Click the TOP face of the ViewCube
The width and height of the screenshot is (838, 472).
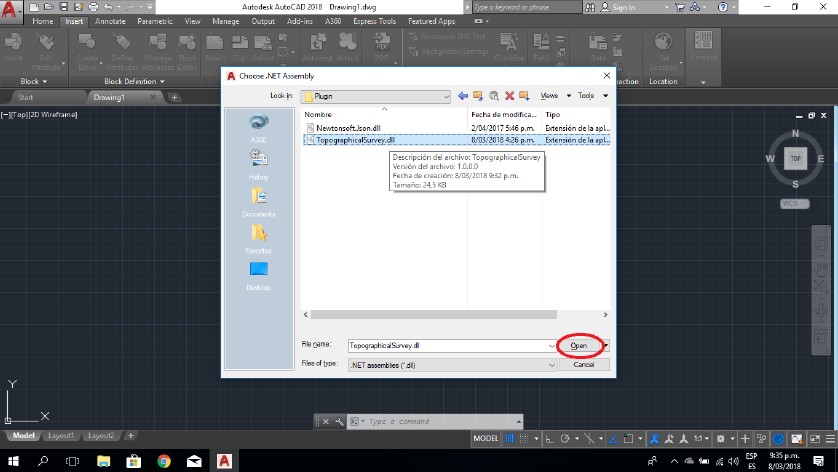795,158
